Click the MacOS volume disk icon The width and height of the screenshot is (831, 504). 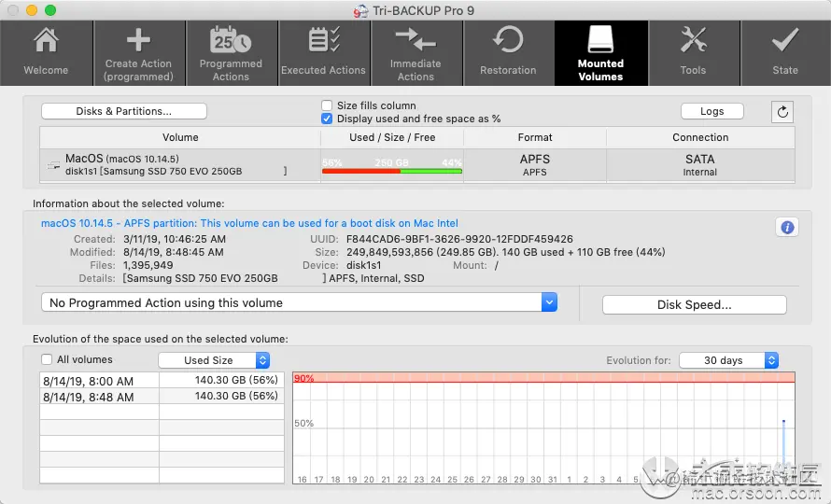pos(53,166)
